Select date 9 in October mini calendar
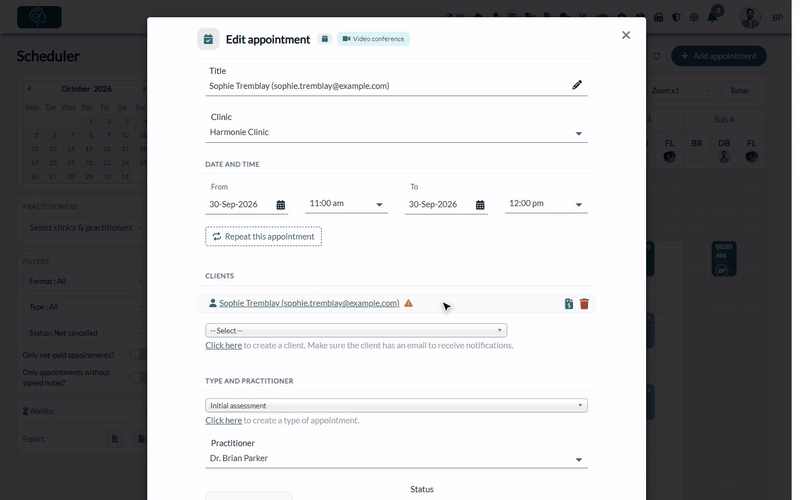The width and height of the screenshot is (800, 500). point(109,135)
